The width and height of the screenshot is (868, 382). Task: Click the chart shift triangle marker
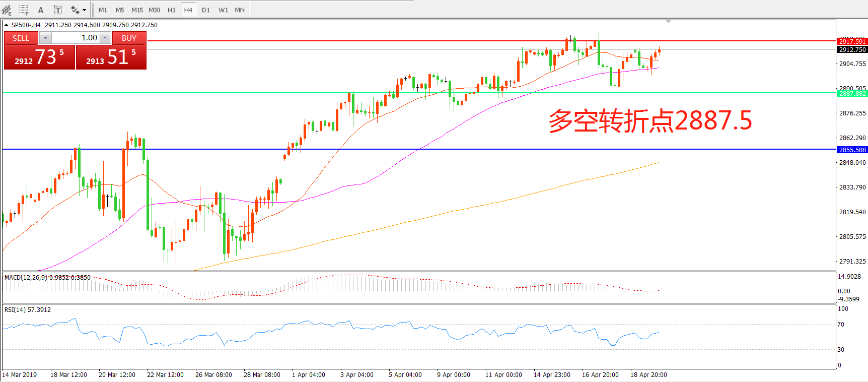pyautogui.click(x=668, y=22)
